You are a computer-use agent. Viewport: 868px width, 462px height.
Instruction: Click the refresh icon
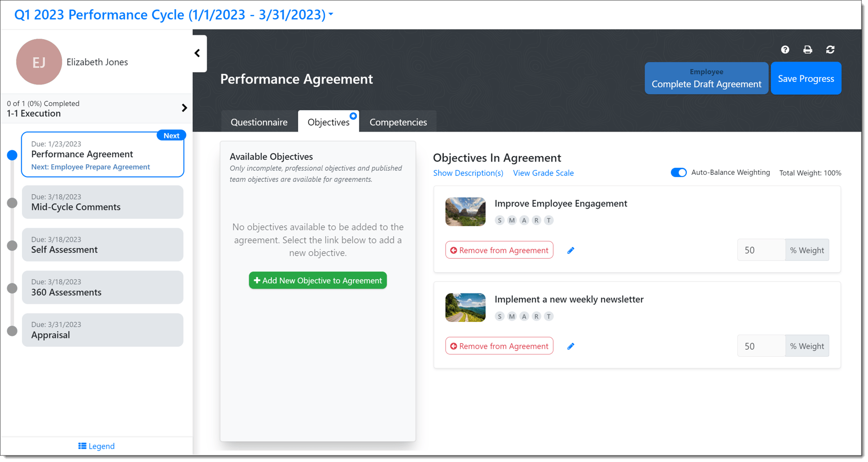click(x=830, y=50)
